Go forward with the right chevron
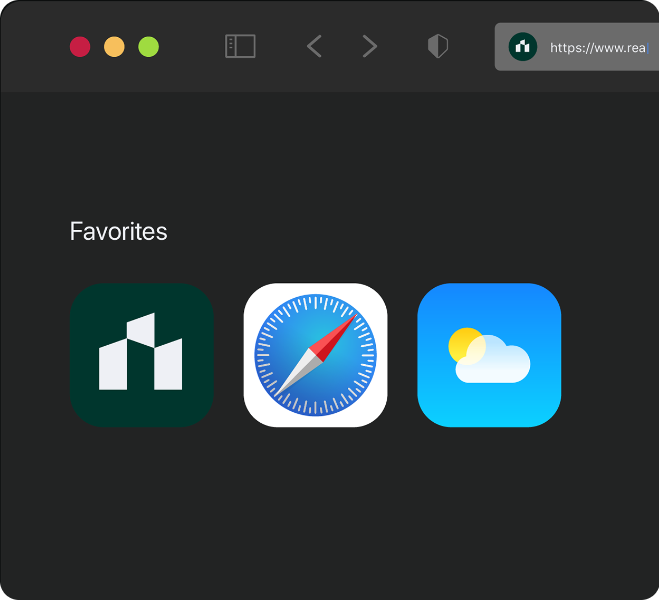The height and width of the screenshot is (600, 660). click(370, 46)
